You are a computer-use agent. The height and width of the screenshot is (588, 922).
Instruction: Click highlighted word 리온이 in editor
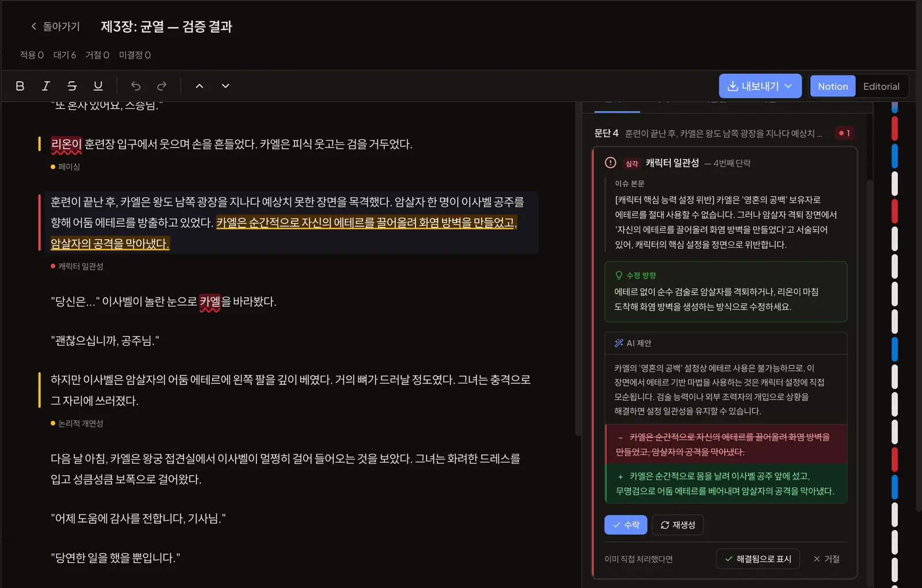pyautogui.click(x=66, y=144)
